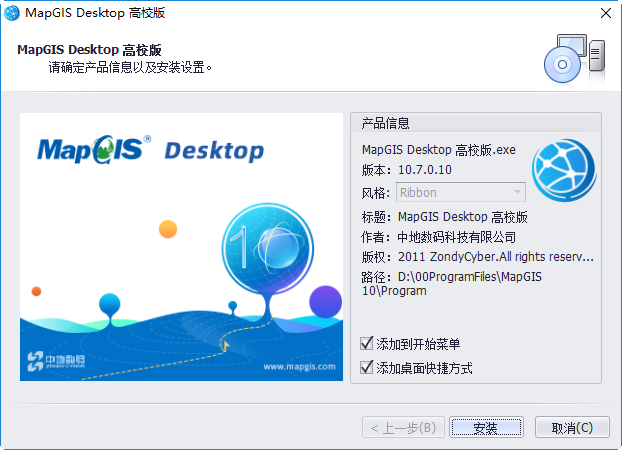Screen dimensions: 622x450
Task: Click the 取消(C) button
Action: [571, 428]
